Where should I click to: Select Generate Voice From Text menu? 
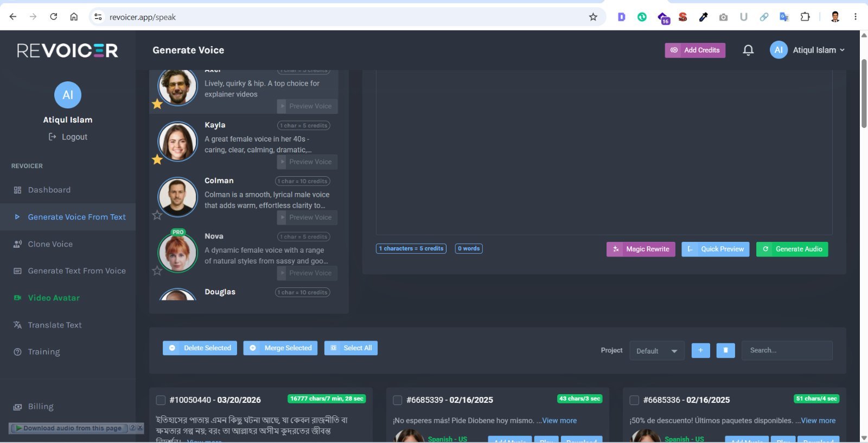tap(68, 217)
